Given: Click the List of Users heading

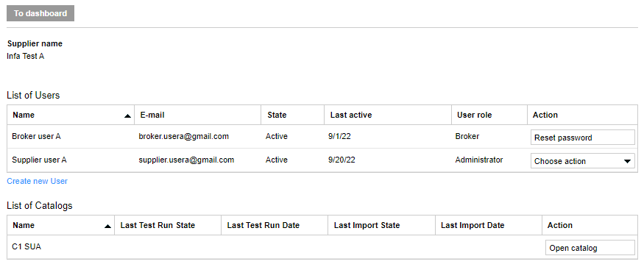Looking at the screenshot, I should pyautogui.click(x=33, y=96).
